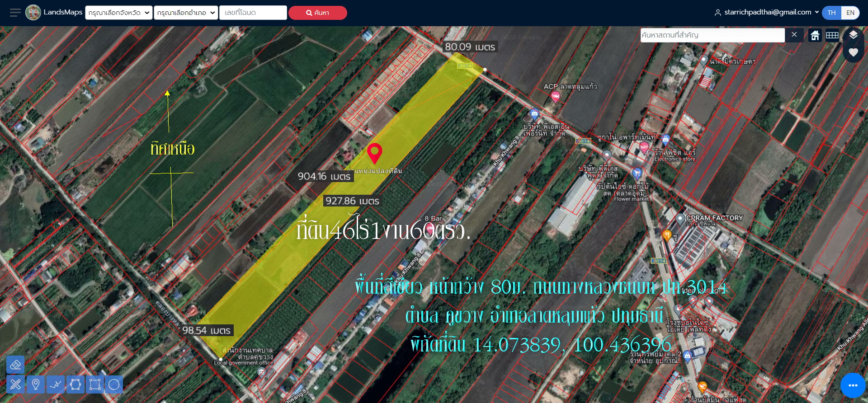Screen dimensions: 868x403
Task: Click the CPRAM FACTORY map marker
Action: 680,219
